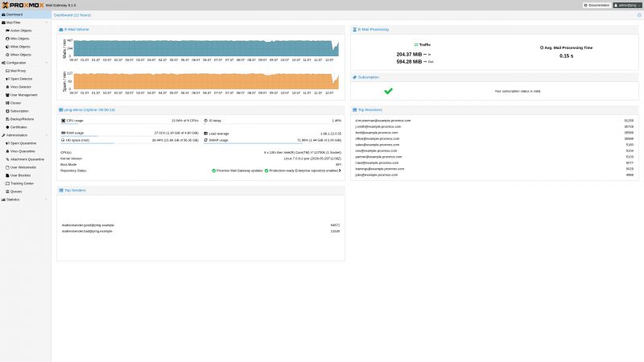Expand Repository Status details chevron
The height and width of the screenshot is (362, 644).
pos(340,171)
